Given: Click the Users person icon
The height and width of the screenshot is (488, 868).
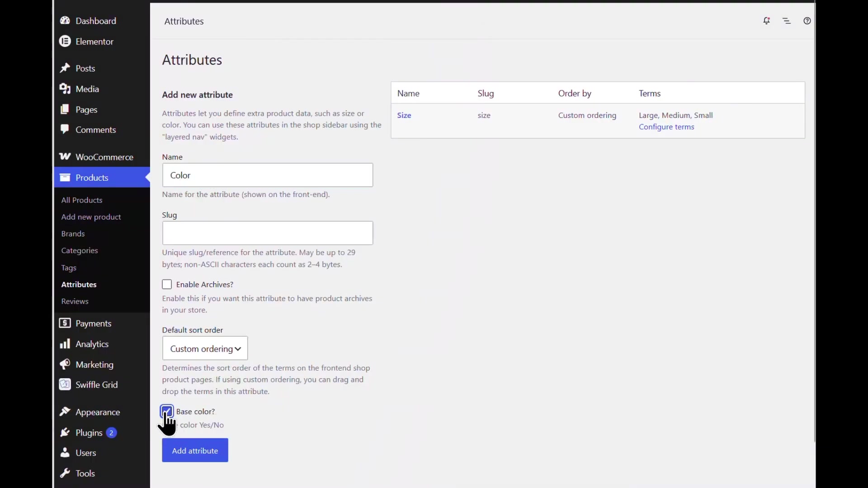Looking at the screenshot, I should point(65,453).
